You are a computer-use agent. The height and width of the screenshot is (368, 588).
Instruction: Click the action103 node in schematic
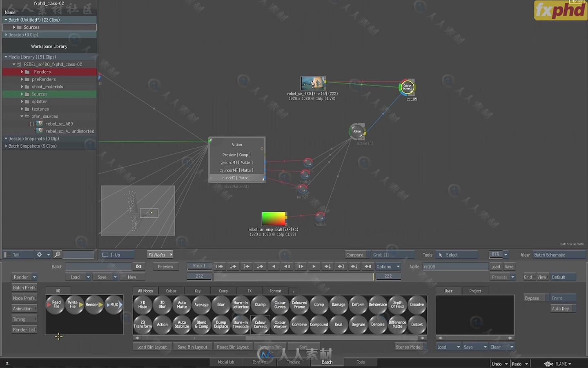(x=357, y=131)
